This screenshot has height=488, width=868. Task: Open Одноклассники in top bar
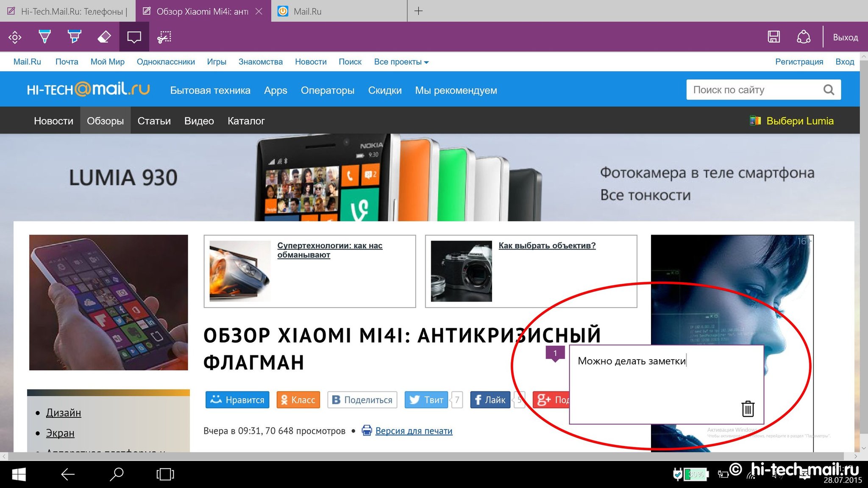click(x=166, y=62)
